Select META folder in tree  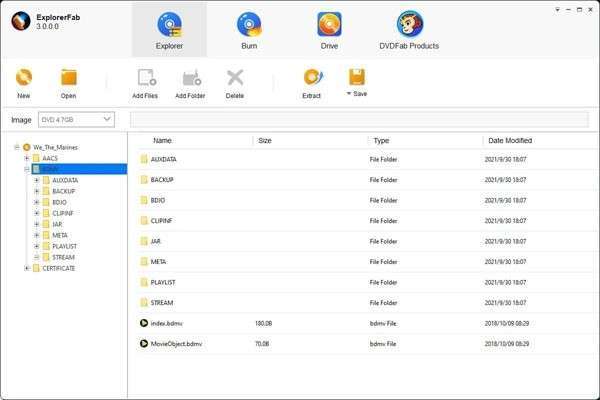(x=60, y=235)
